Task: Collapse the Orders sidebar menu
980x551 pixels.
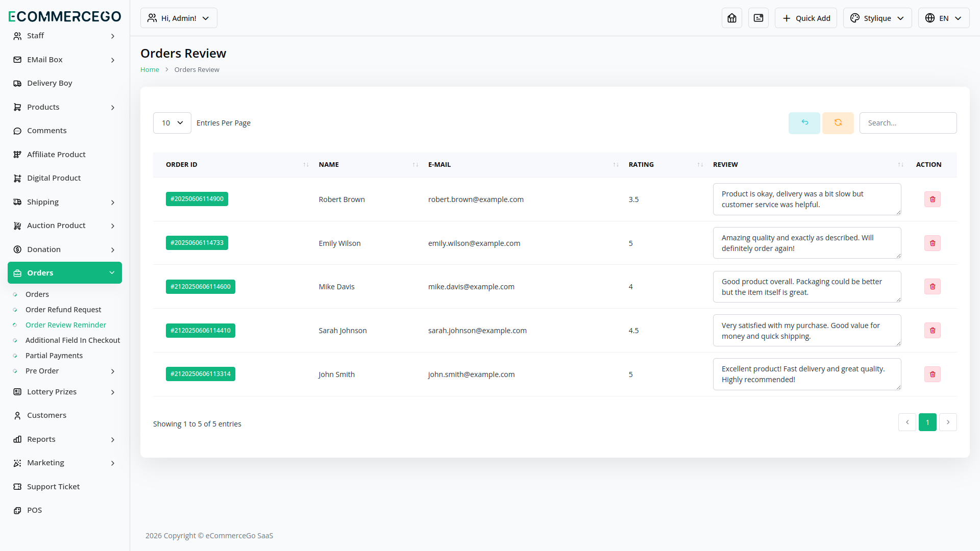Action: coord(65,272)
